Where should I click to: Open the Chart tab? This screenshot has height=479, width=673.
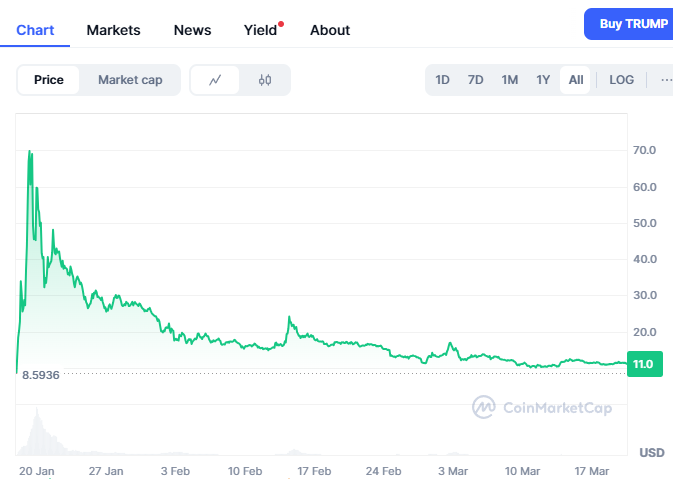tap(35, 30)
